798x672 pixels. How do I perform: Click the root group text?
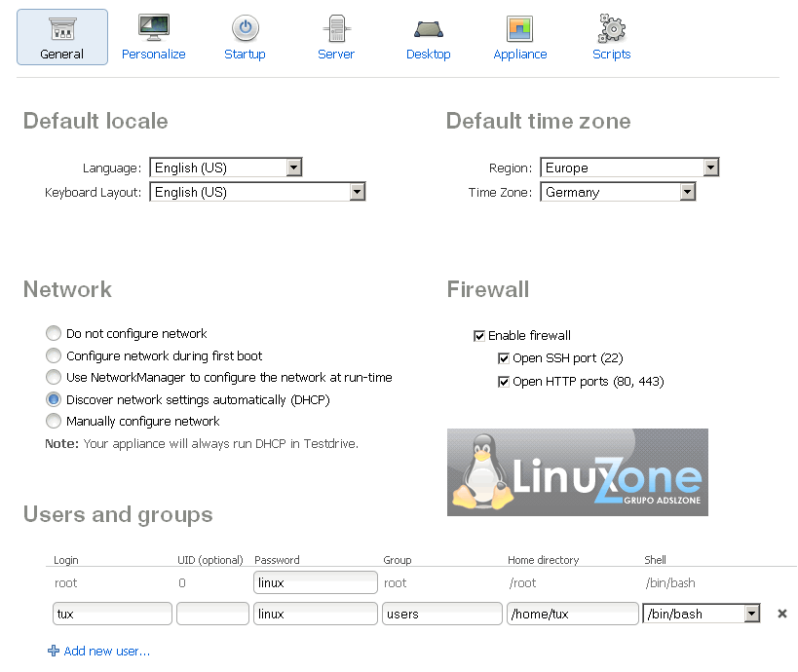(396, 583)
